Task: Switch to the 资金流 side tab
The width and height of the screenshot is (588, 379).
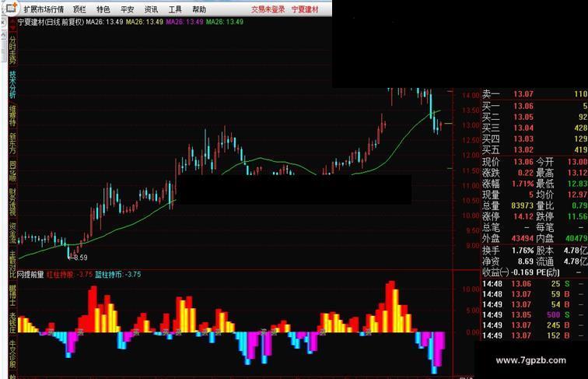Action: (12, 233)
